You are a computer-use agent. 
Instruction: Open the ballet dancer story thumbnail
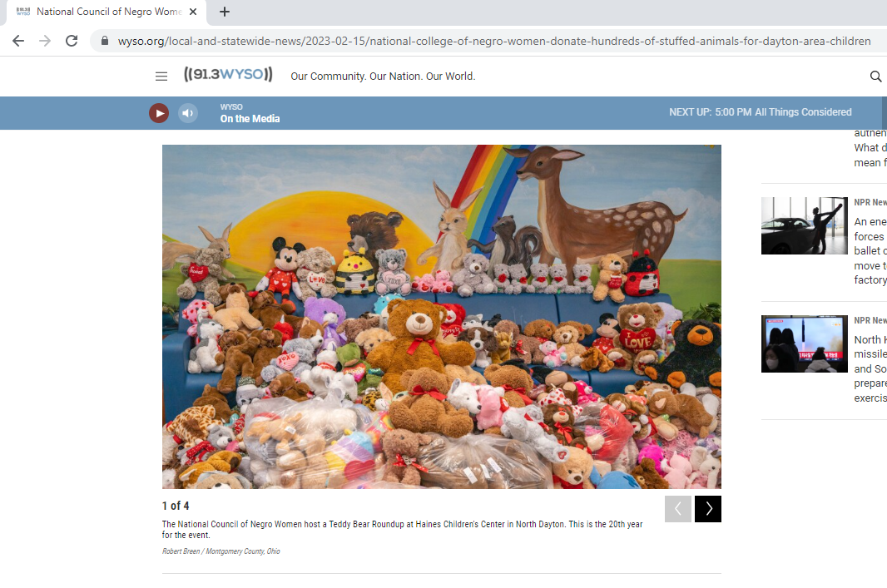(x=804, y=225)
